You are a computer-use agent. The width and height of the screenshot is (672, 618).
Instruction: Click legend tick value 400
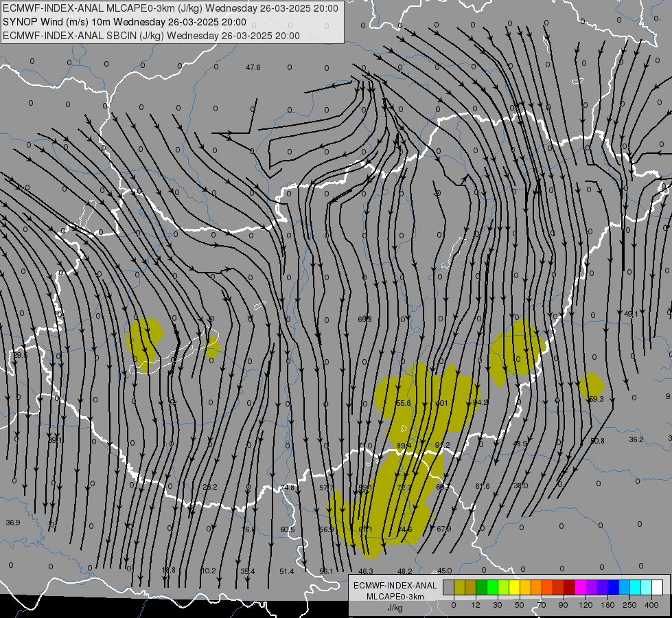pos(651,605)
